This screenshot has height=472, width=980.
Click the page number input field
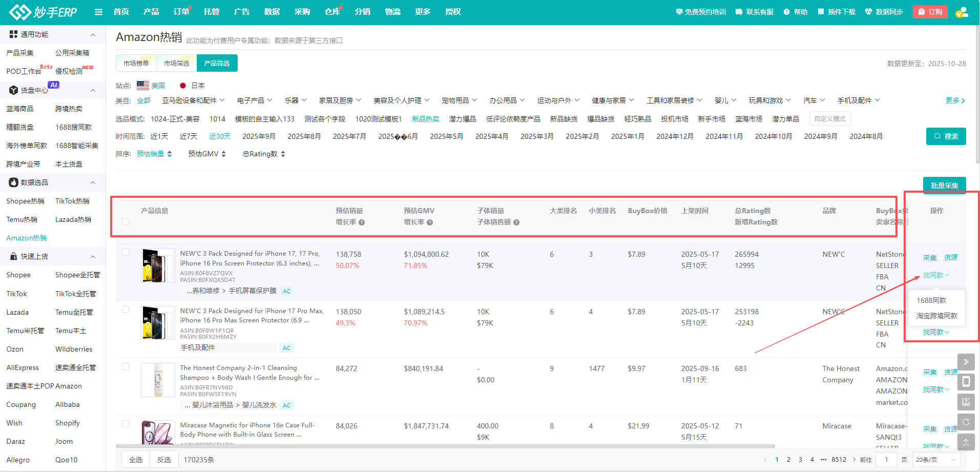click(x=886, y=460)
